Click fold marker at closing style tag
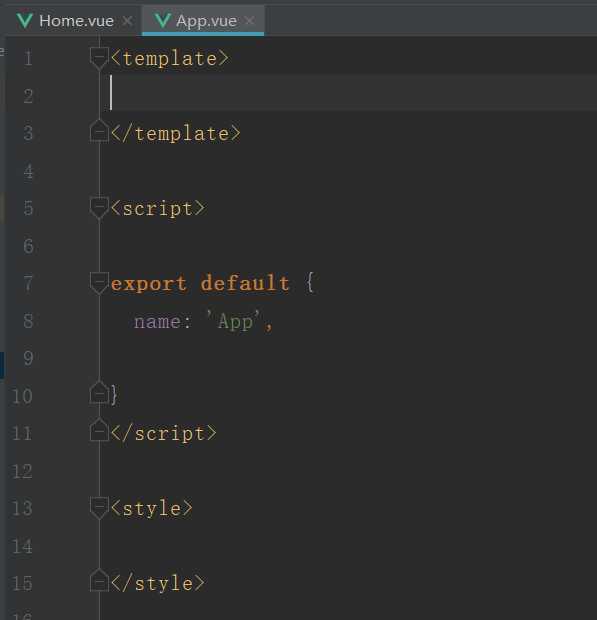This screenshot has height=620, width=597. [99, 580]
